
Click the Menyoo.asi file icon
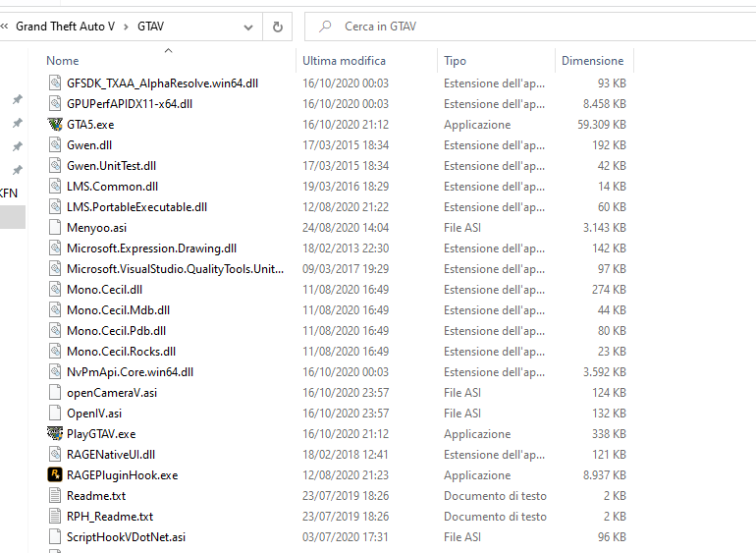pos(55,228)
